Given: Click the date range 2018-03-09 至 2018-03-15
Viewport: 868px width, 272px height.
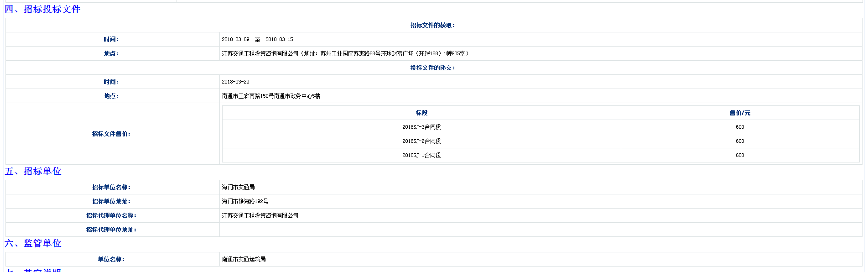Looking at the screenshot, I should [x=257, y=40].
